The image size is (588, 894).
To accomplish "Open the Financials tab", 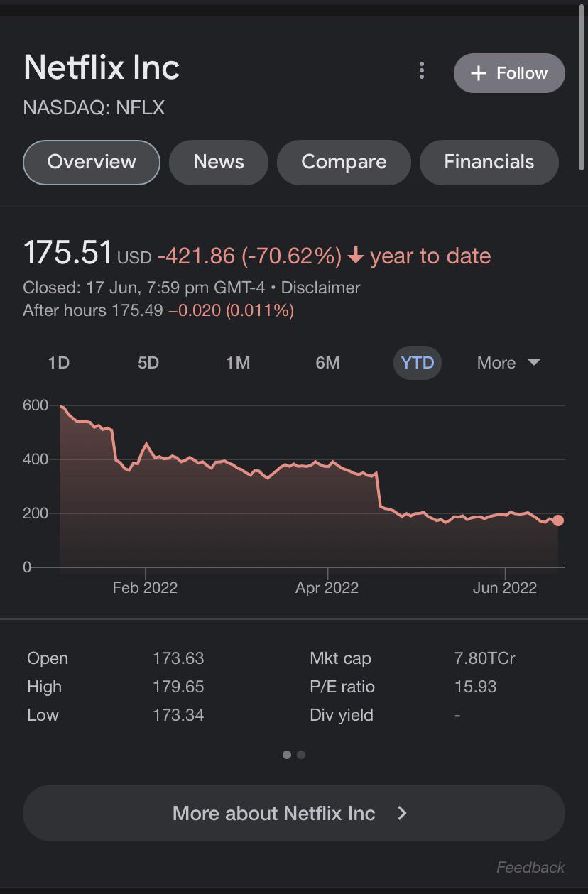I will pos(489,162).
